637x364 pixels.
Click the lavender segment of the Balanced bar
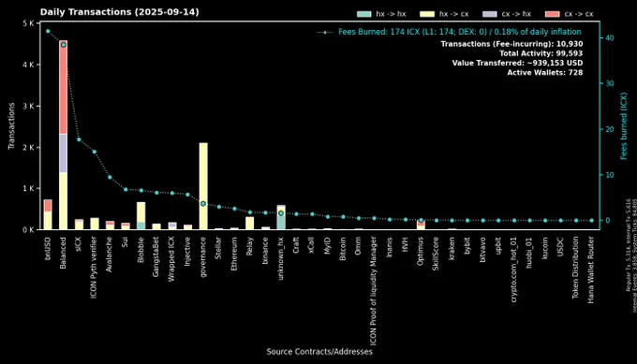click(x=63, y=153)
